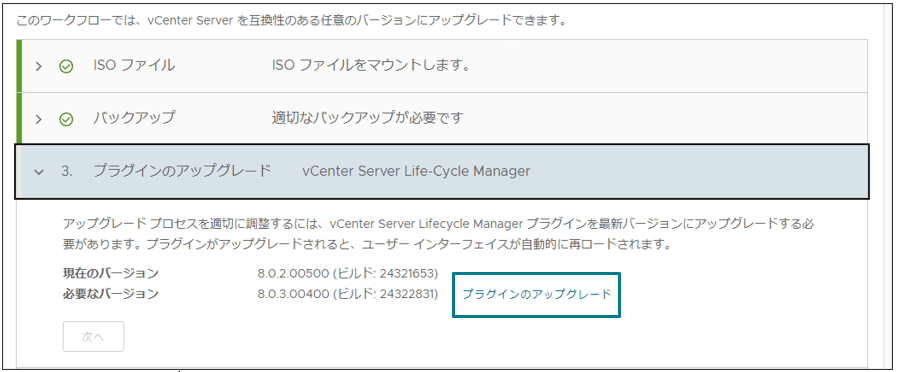
Task: Click the step number 3. label
Action: pyautogui.click(x=67, y=171)
